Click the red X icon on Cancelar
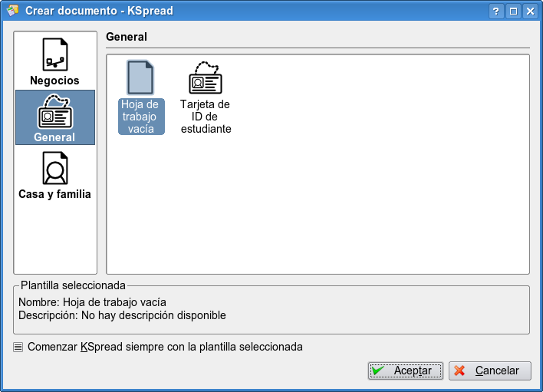 coord(460,371)
